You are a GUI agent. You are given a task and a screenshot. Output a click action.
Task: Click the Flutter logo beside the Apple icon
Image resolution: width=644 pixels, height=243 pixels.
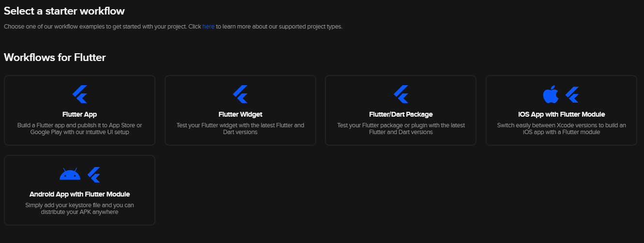click(x=572, y=94)
